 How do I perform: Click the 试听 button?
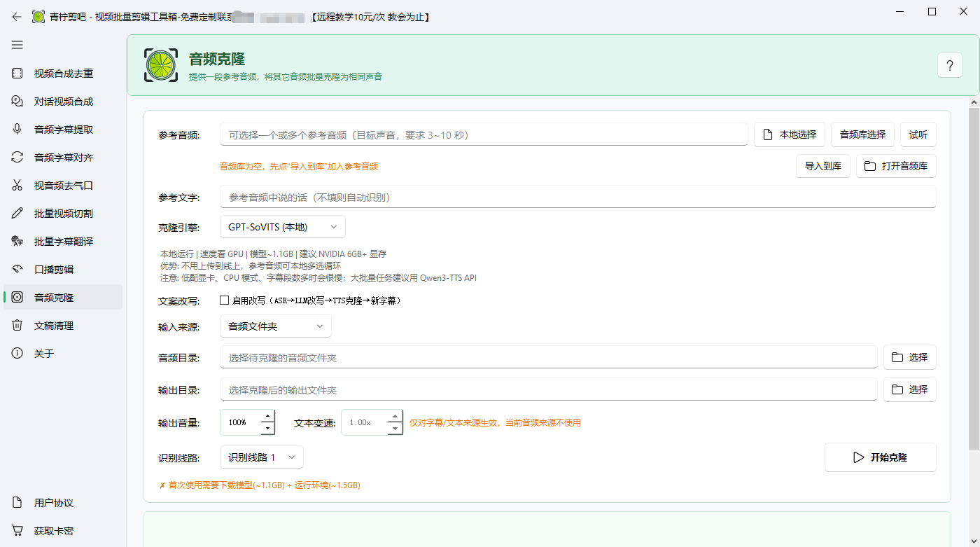[x=918, y=134]
